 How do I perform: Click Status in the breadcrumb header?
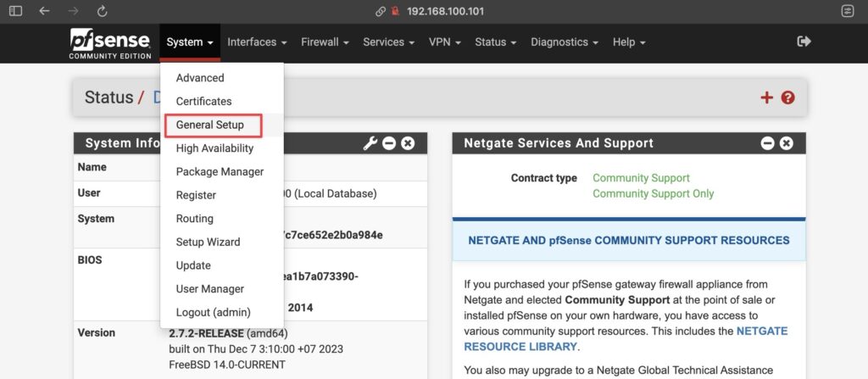tap(109, 98)
